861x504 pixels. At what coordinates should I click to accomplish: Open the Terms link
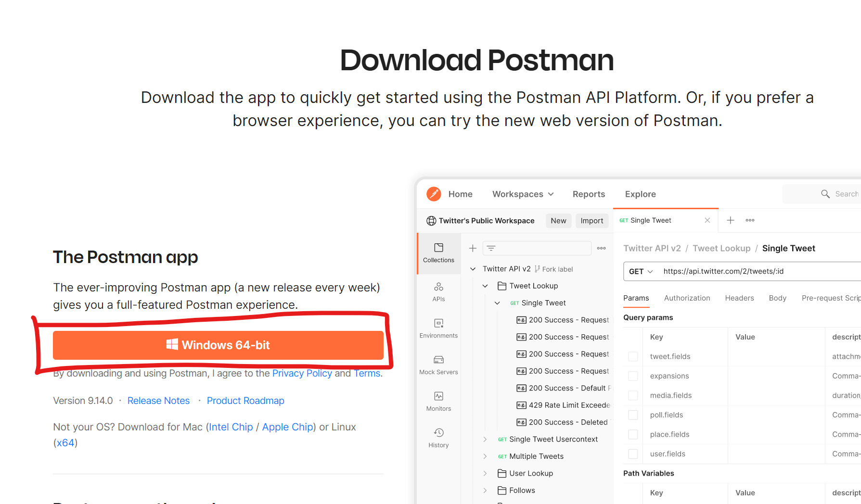pos(367,373)
